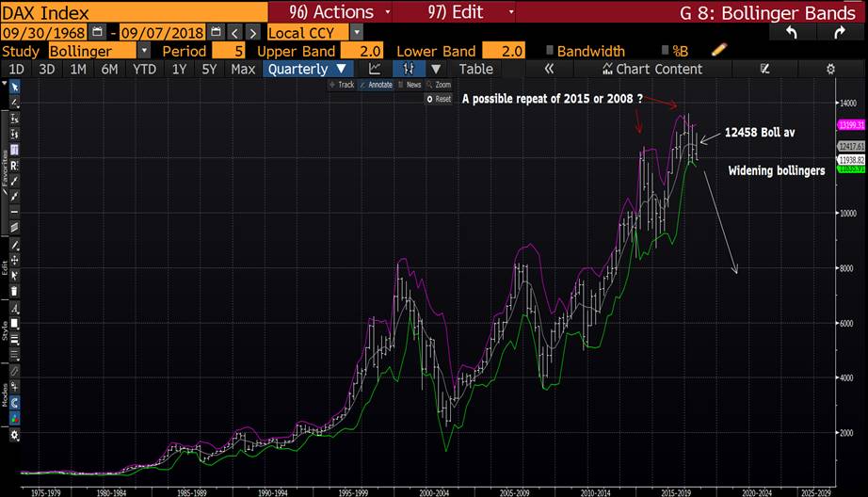Click the Period value field
The height and width of the screenshot is (497, 868).
[x=229, y=51]
